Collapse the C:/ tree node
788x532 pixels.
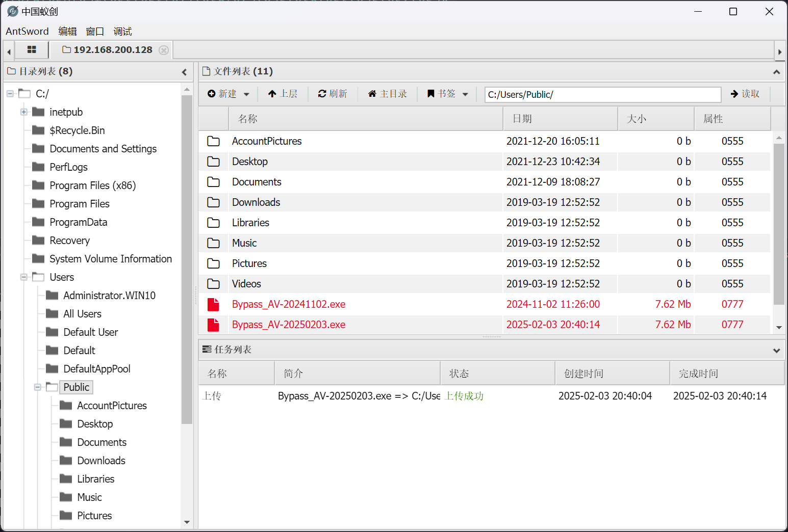tap(10, 94)
